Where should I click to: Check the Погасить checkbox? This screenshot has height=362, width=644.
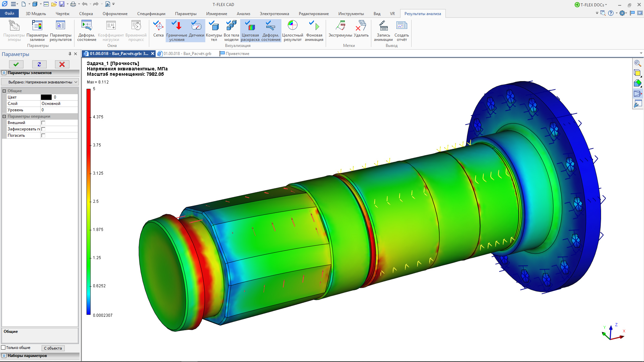[x=43, y=135]
